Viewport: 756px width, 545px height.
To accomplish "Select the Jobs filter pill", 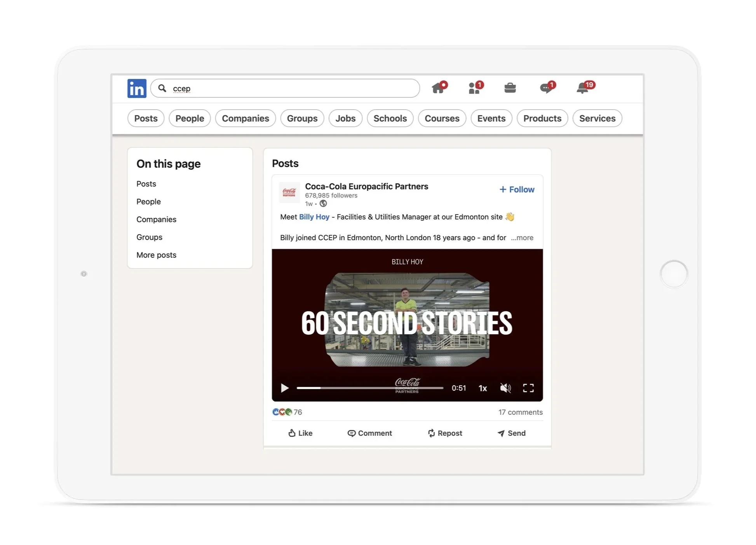I will (345, 118).
